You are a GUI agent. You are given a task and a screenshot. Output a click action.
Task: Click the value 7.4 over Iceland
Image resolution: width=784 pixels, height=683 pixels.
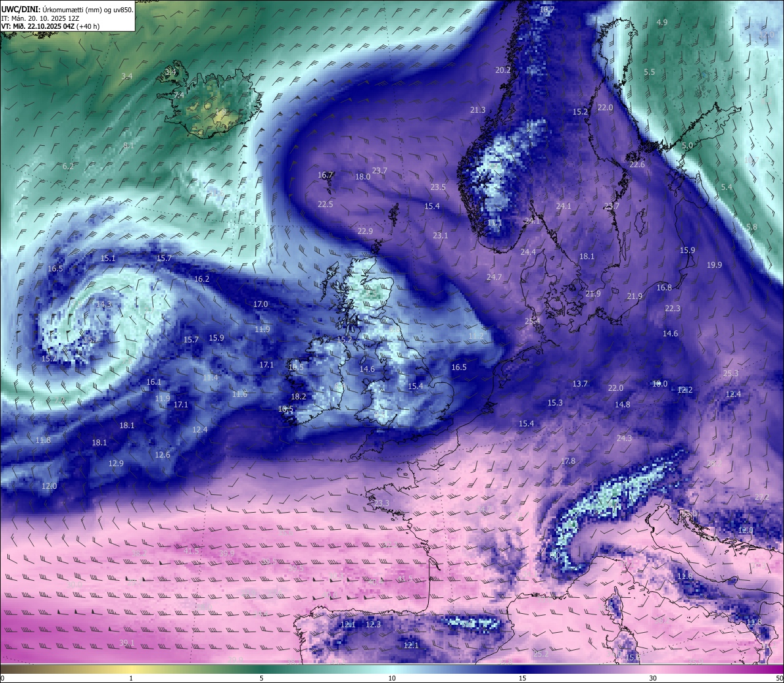pyautogui.click(x=179, y=96)
